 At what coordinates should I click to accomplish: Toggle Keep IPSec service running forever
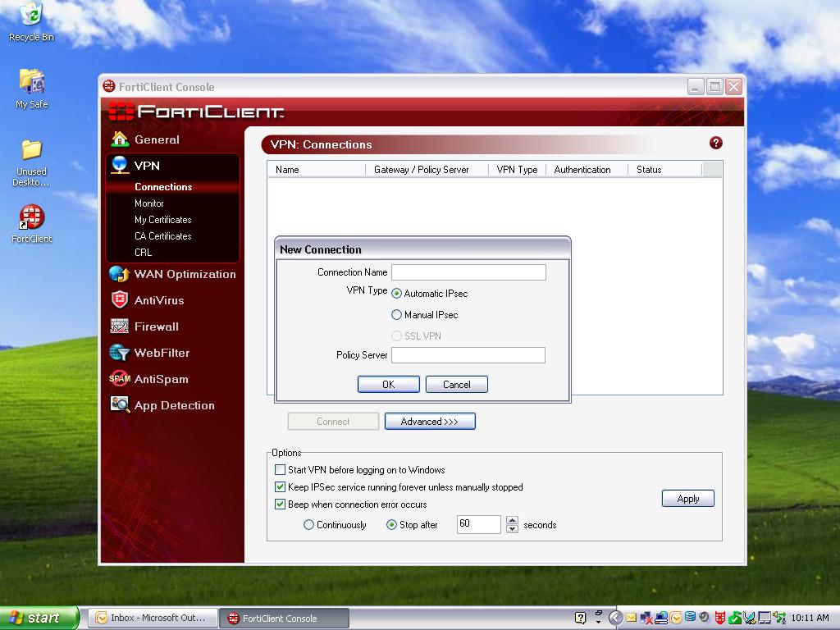pos(280,487)
